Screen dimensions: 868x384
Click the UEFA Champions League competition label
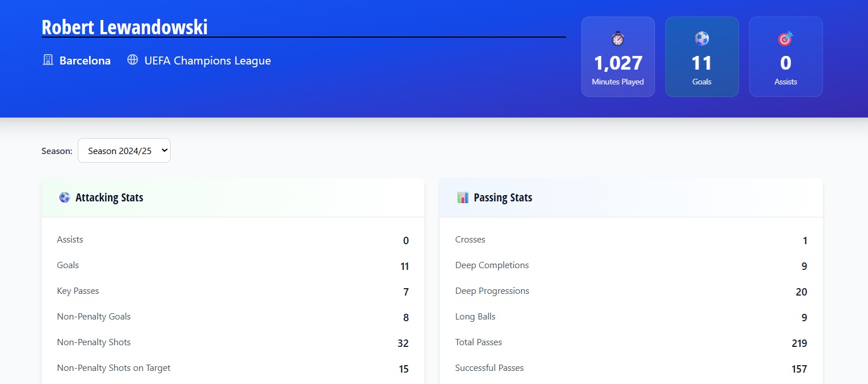point(208,60)
